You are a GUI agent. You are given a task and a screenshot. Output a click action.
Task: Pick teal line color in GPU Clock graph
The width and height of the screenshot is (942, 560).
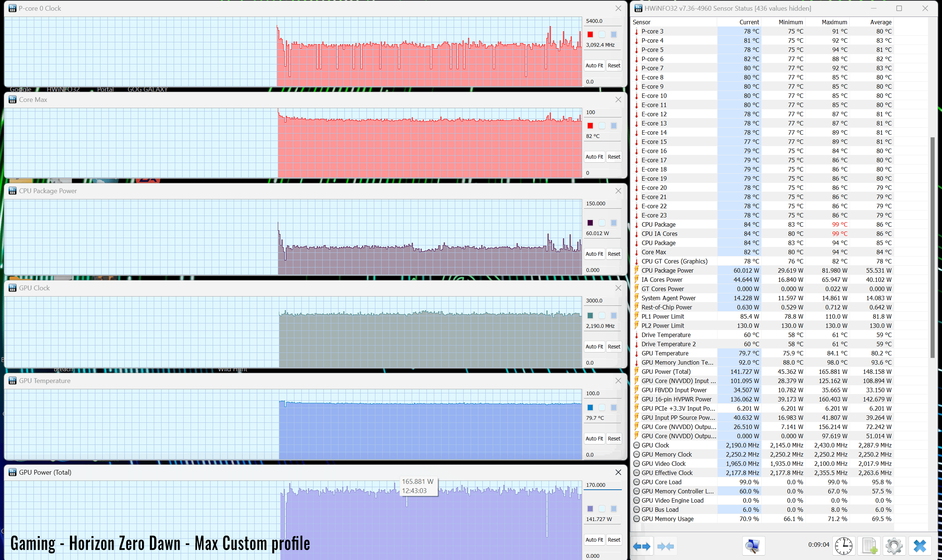tap(590, 315)
